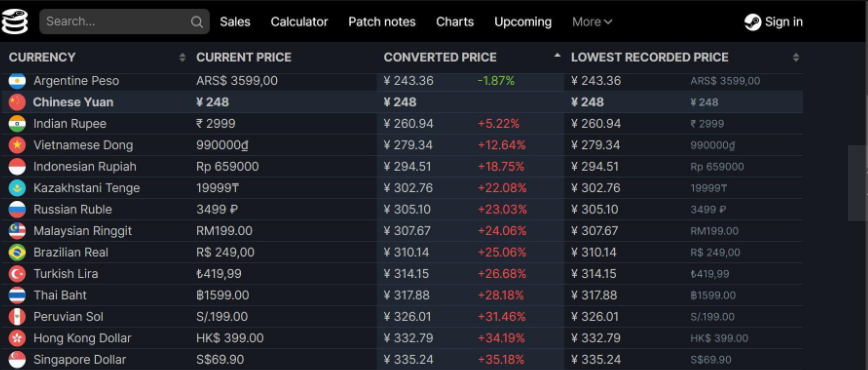The height and width of the screenshot is (370, 868).
Task: Click the Hong Kong Dollar flag icon
Action: pyautogui.click(x=17, y=338)
